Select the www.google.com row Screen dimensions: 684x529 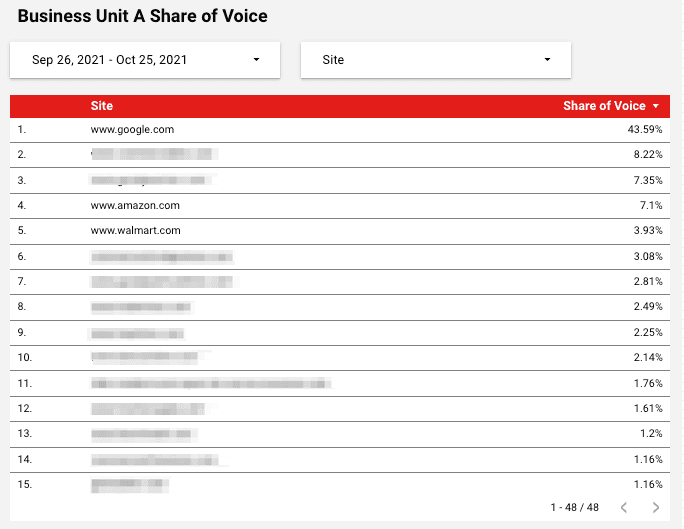[132, 130]
